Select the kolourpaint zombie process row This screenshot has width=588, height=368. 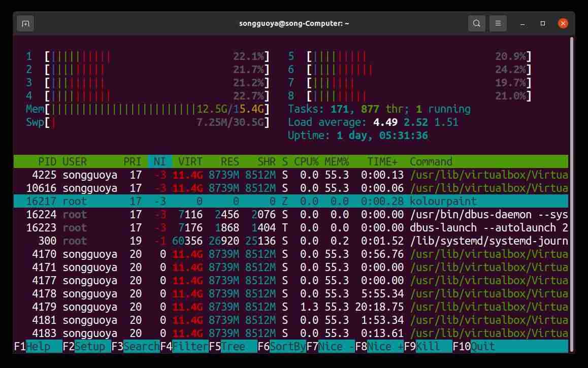pyautogui.click(x=291, y=201)
